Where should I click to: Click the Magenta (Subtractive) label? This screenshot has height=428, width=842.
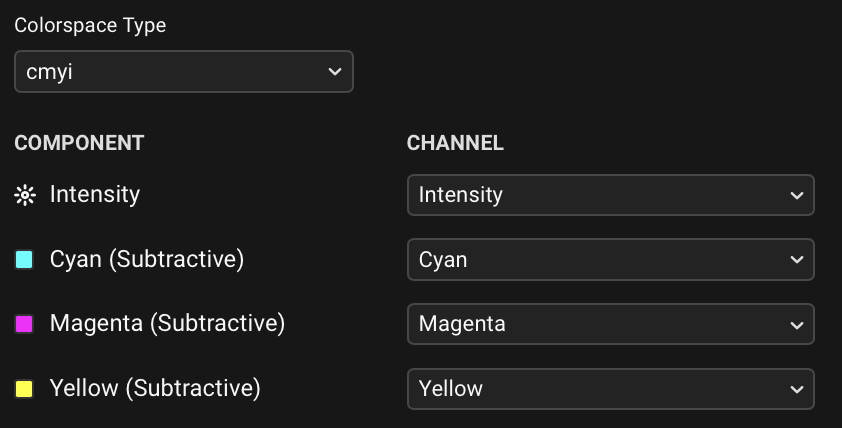click(168, 323)
